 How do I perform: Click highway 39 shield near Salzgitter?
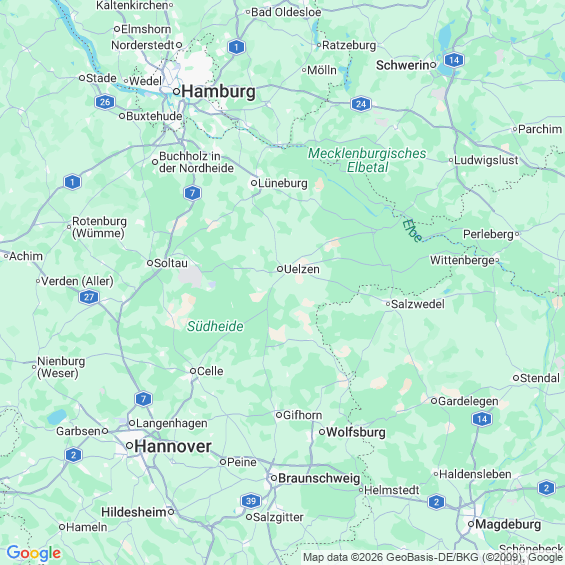click(x=251, y=501)
